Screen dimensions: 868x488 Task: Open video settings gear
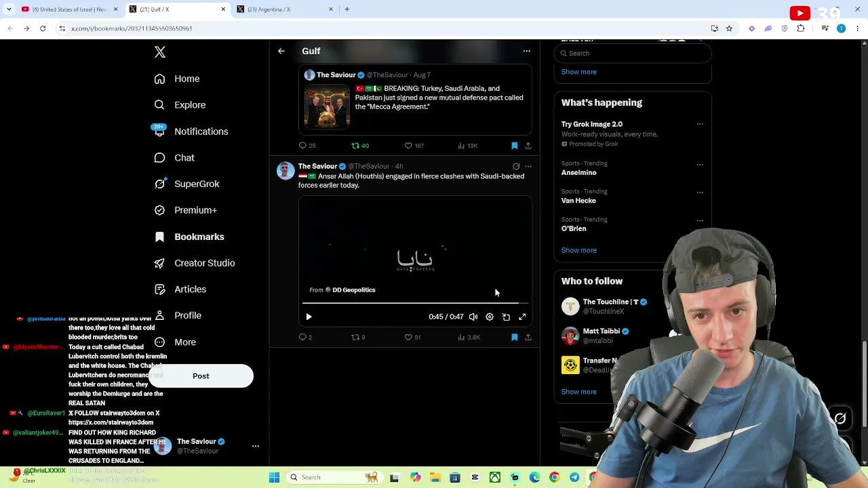click(490, 317)
